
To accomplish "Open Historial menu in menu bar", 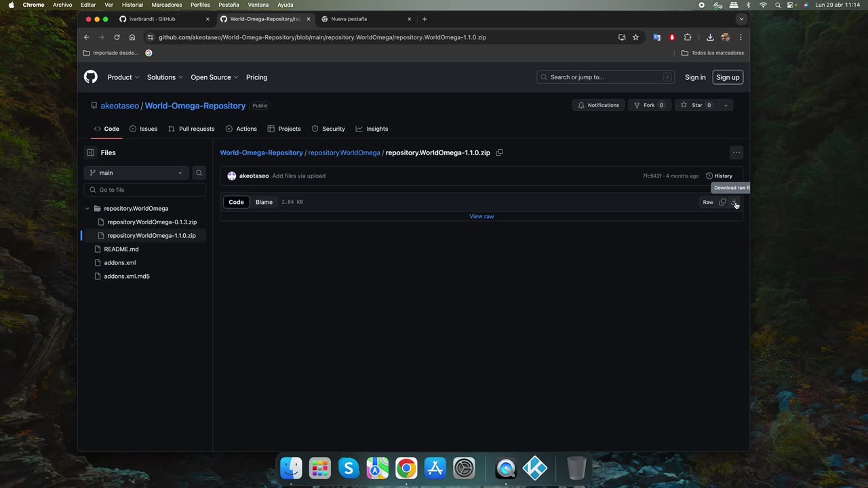I will point(132,5).
